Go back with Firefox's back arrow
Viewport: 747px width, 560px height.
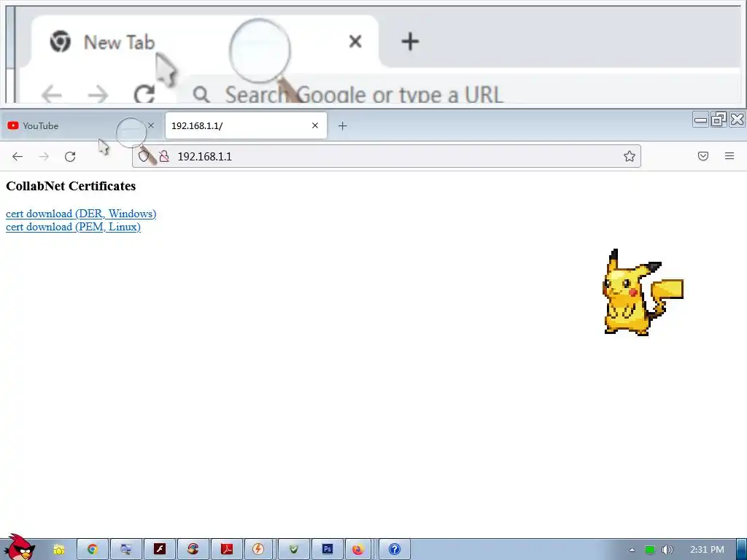18,156
